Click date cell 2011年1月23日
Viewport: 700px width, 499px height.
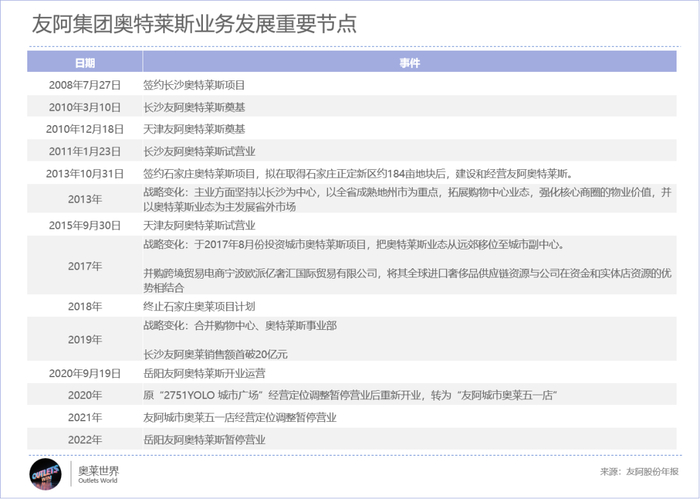[85, 151]
